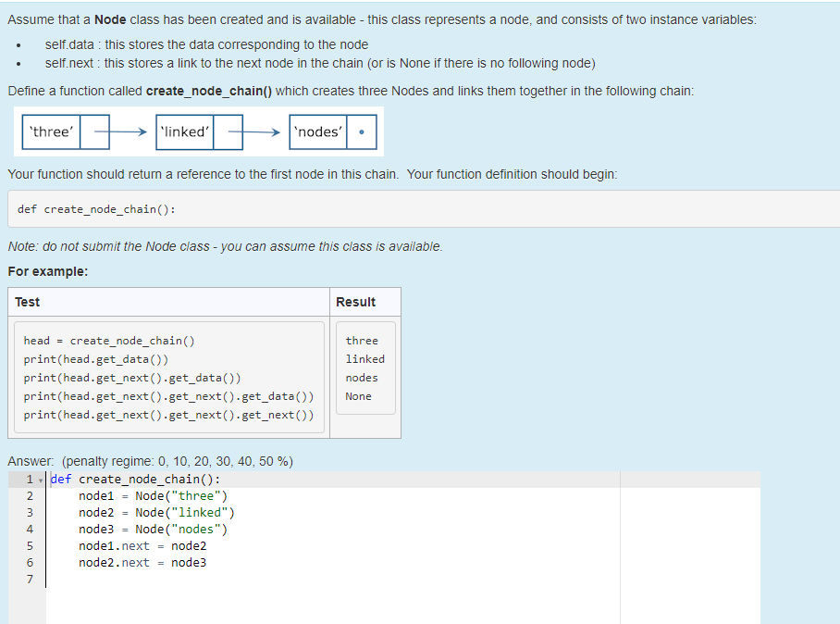Screen dimensions: 840x624
Task: Click the blue dot in the 'nodes' node
Action: click(363, 131)
